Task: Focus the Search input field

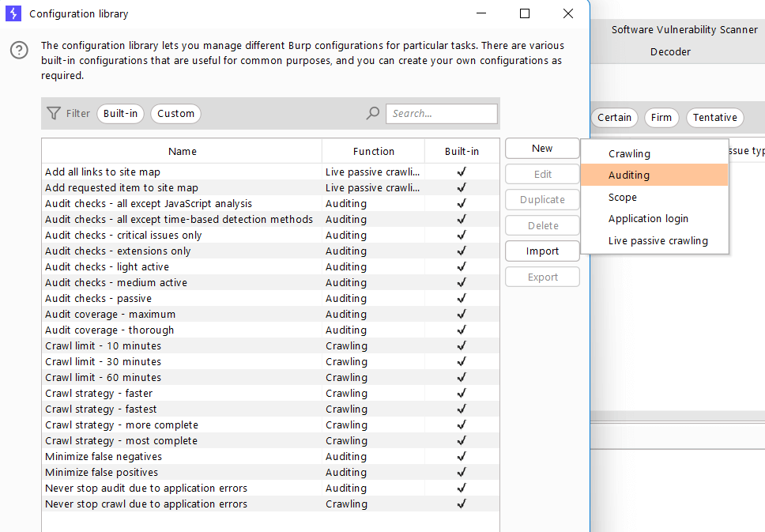Action: (442, 114)
